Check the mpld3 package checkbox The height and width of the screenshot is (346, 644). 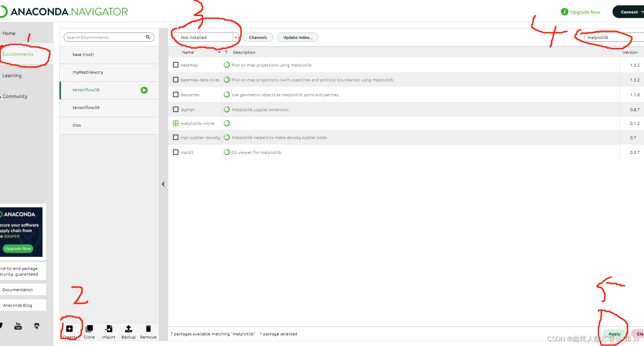[176, 152]
